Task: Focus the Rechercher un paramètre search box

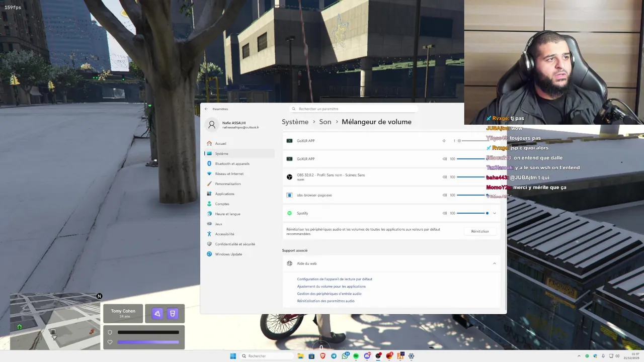Action: (354, 109)
